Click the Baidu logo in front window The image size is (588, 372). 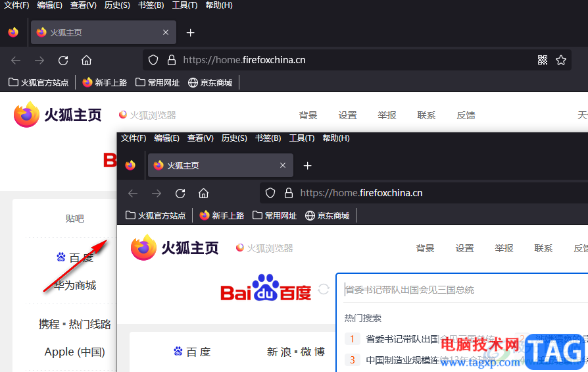pos(266,288)
